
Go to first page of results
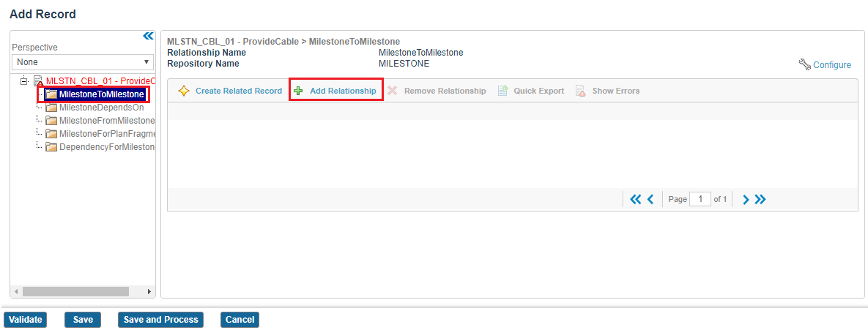(x=636, y=199)
